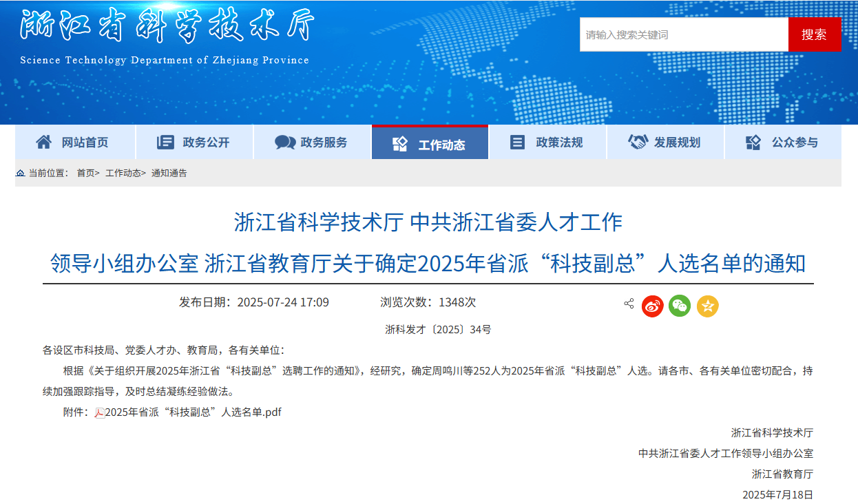
Task: Click the paragraph beginning 根据《关于组织开展2025年
Action: 428,381
